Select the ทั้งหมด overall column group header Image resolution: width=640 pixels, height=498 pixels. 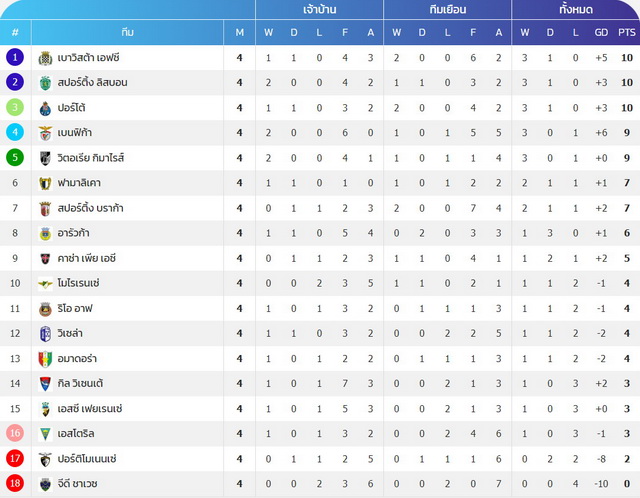[x=576, y=9]
